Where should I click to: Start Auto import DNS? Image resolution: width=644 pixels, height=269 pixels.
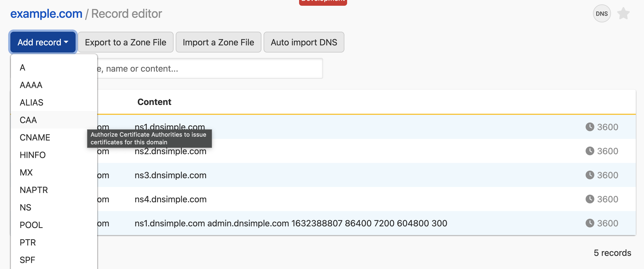(304, 42)
